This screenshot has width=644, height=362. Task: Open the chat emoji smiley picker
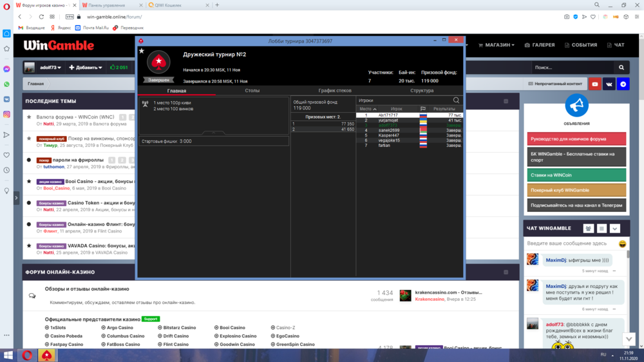click(622, 244)
